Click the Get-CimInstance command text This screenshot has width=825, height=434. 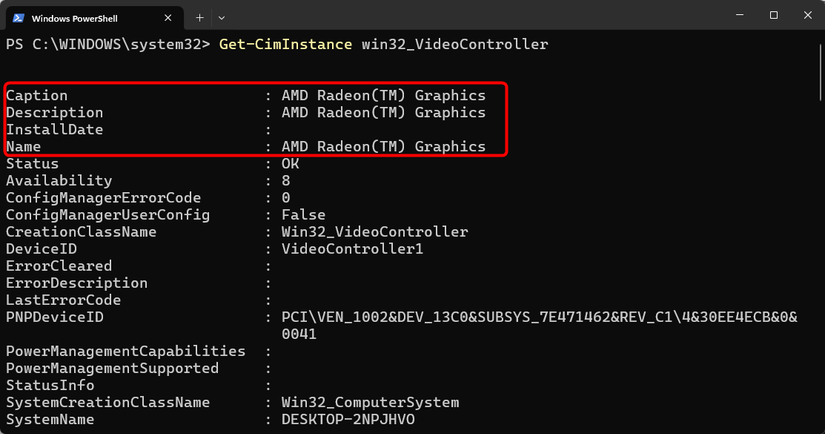click(x=285, y=44)
